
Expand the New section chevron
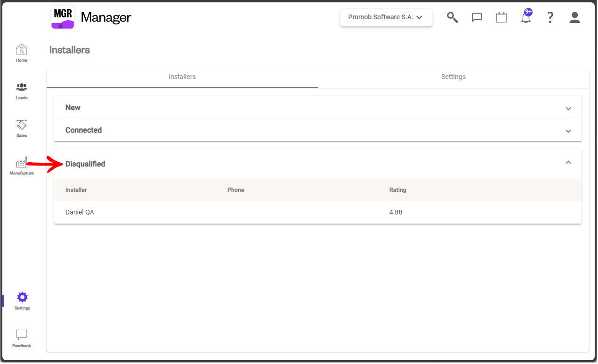[568, 109]
